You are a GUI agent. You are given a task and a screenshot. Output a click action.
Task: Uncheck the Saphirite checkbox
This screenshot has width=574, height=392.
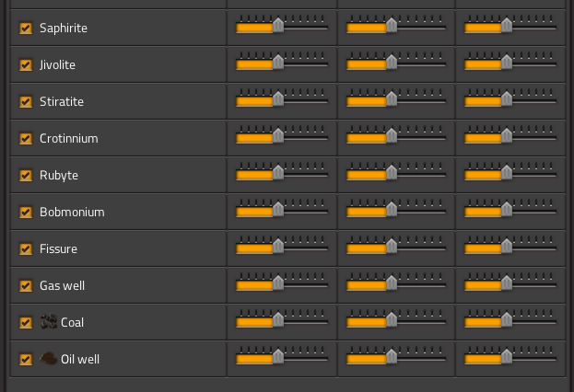26,29
